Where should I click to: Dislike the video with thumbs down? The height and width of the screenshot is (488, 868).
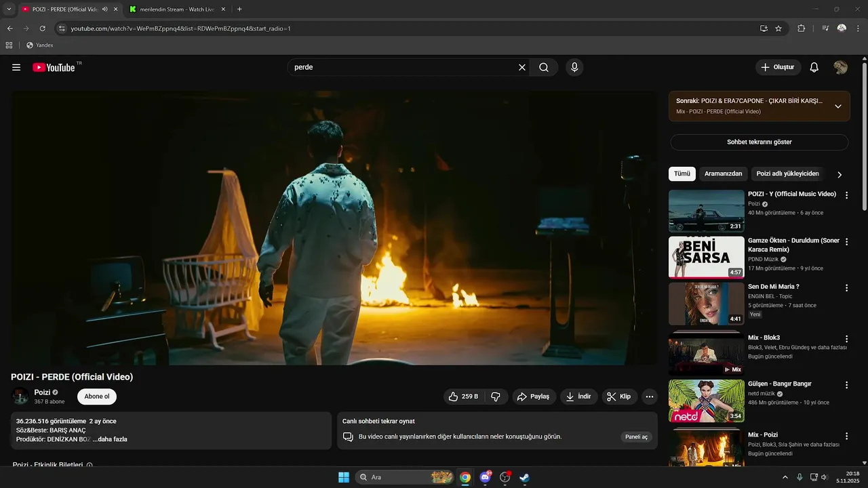(496, 396)
